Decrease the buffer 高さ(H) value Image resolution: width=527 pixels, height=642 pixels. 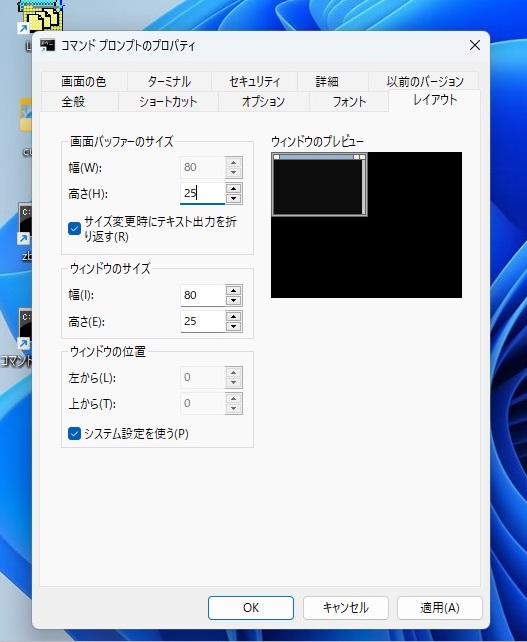[x=234, y=199]
